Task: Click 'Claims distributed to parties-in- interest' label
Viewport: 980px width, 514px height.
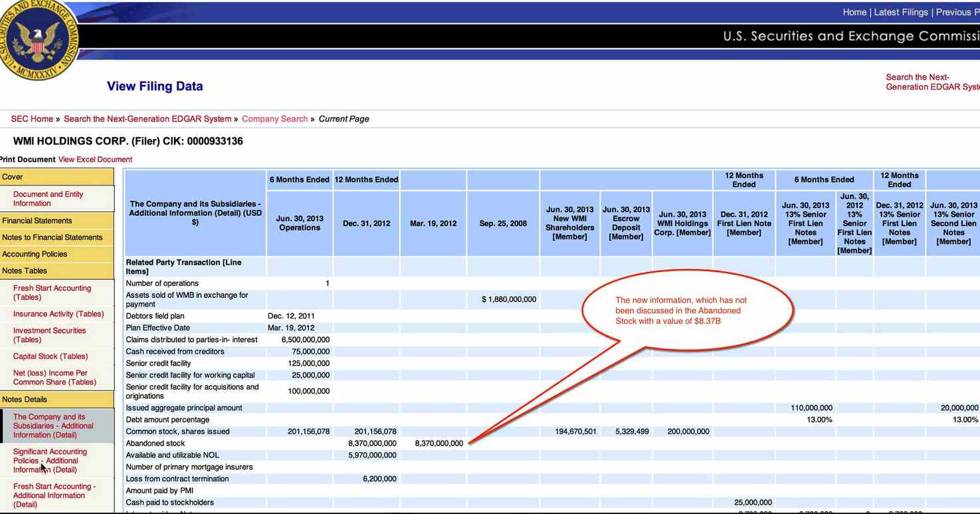Action: (x=192, y=340)
